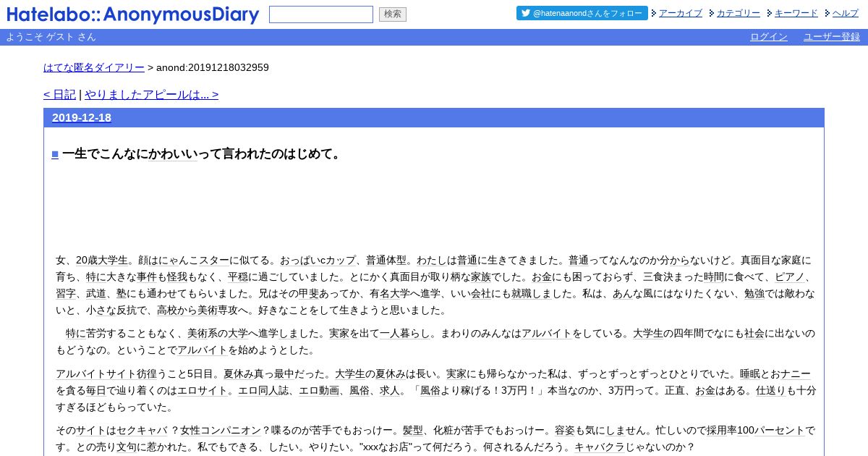Follow @hatenaanond on Twitter button
Screen dimensions: 868x456
[582, 13]
